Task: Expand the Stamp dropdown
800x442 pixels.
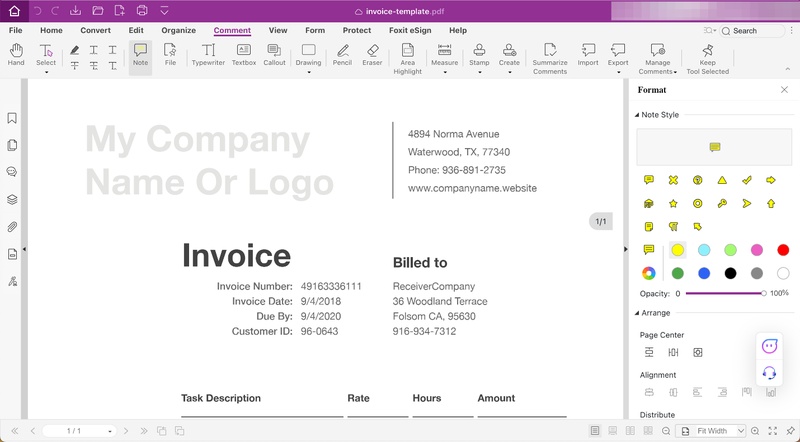Action: tap(479, 72)
